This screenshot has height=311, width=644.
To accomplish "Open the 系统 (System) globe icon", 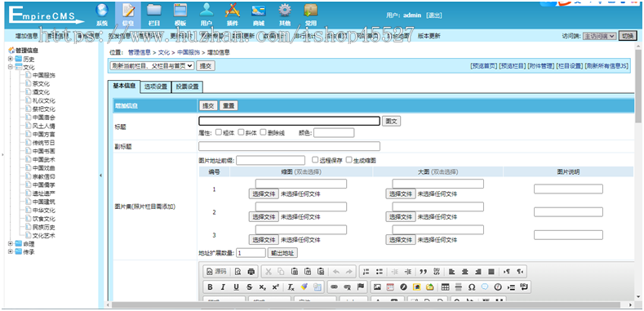I will (102, 11).
